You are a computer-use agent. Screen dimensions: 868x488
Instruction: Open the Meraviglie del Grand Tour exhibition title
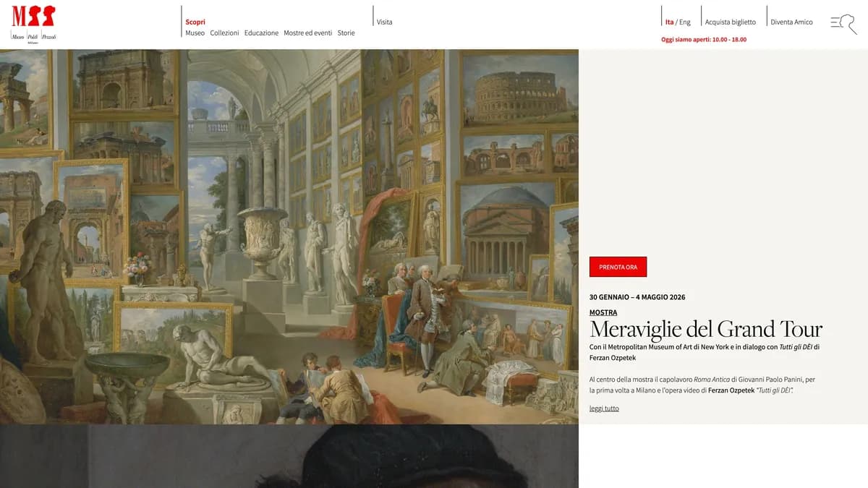coord(707,329)
